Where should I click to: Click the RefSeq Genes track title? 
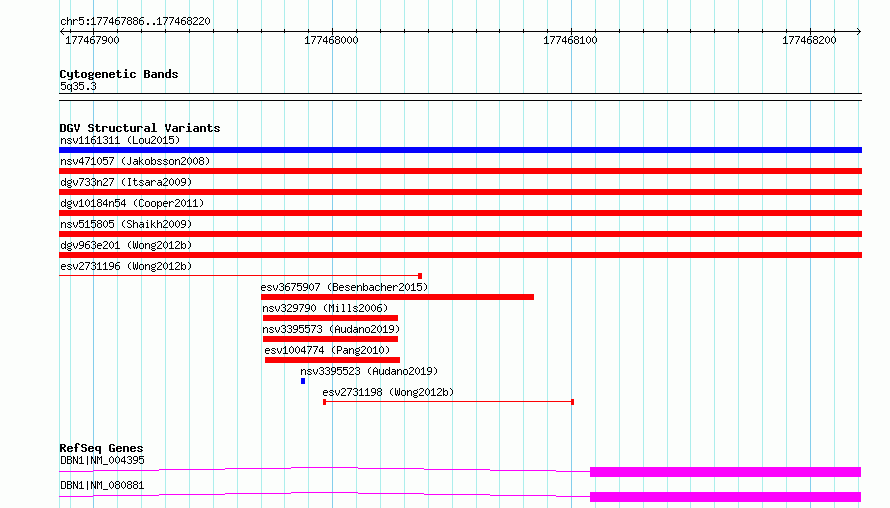pyautogui.click(x=101, y=448)
